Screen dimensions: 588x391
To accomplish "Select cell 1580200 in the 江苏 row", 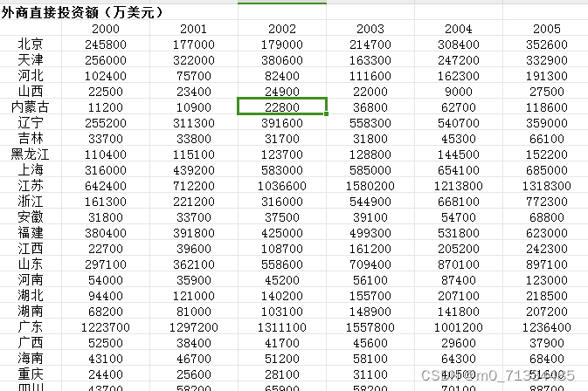I will (x=370, y=186).
